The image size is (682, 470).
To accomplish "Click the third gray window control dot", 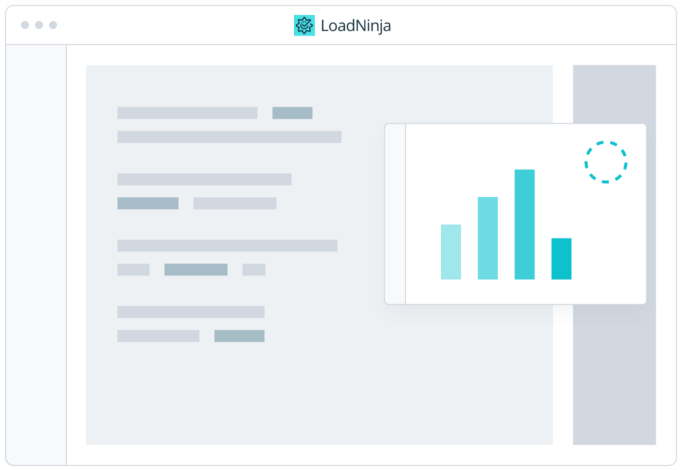I will coord(53,25).
